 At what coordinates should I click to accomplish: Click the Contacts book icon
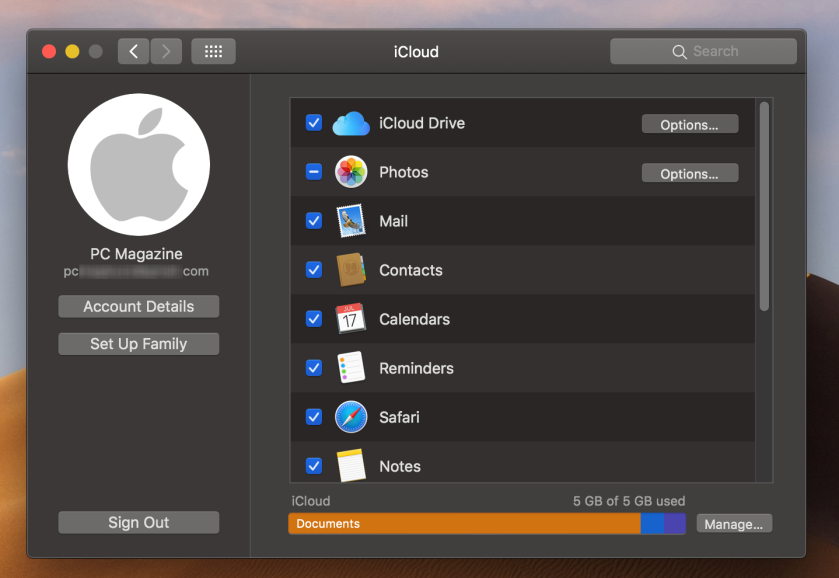(351, 270)
